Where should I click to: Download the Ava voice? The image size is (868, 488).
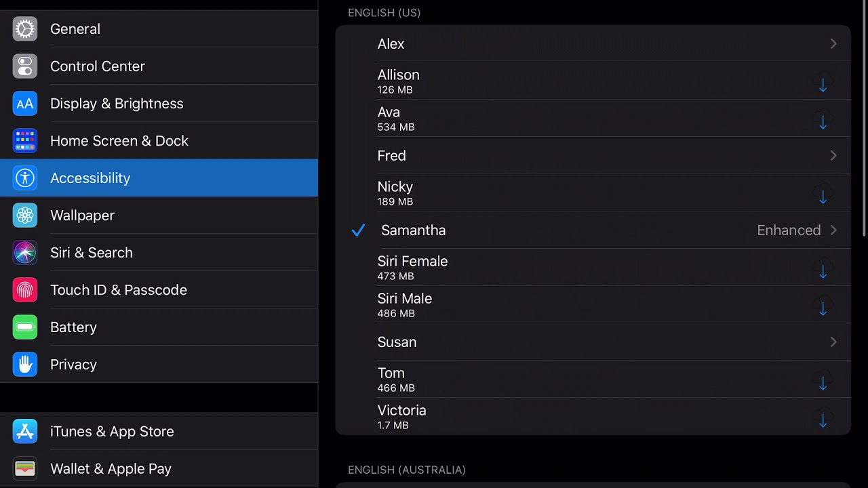click(823, 121)
